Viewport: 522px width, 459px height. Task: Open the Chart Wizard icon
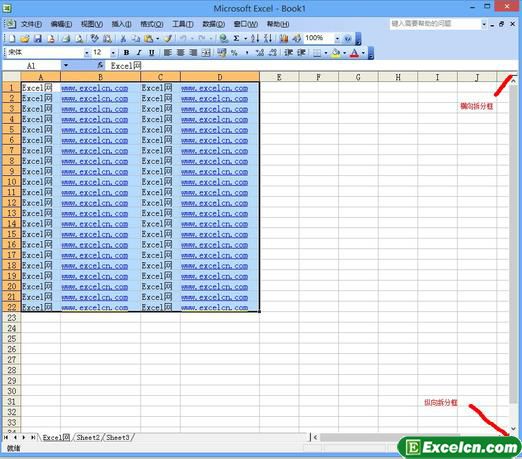284,39
